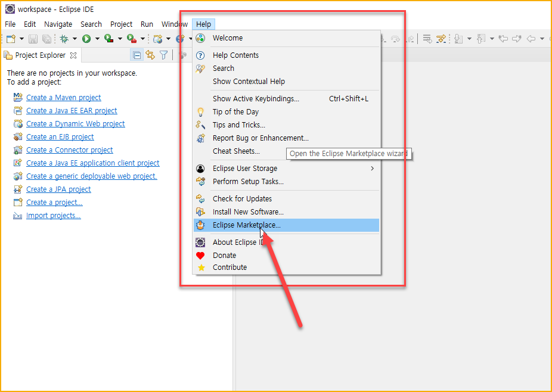This screenshot has height=392, width=552.
Task: Click the green Run button icon
Action: pos(86,39)
